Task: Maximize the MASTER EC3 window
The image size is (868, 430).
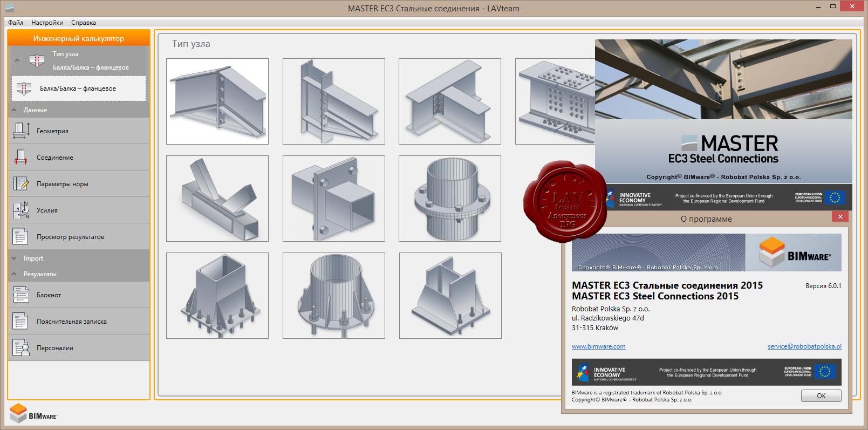Action: point(833,6)
